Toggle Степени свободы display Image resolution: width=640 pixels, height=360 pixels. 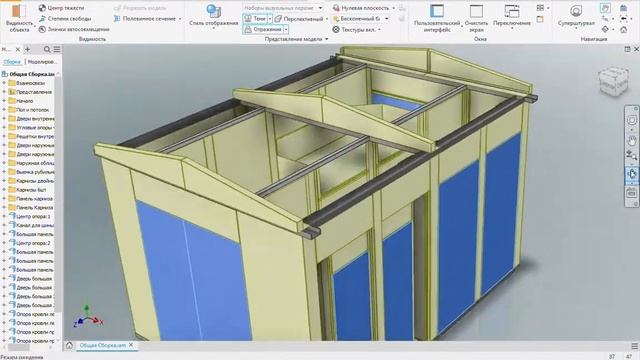tap(65, 18)
